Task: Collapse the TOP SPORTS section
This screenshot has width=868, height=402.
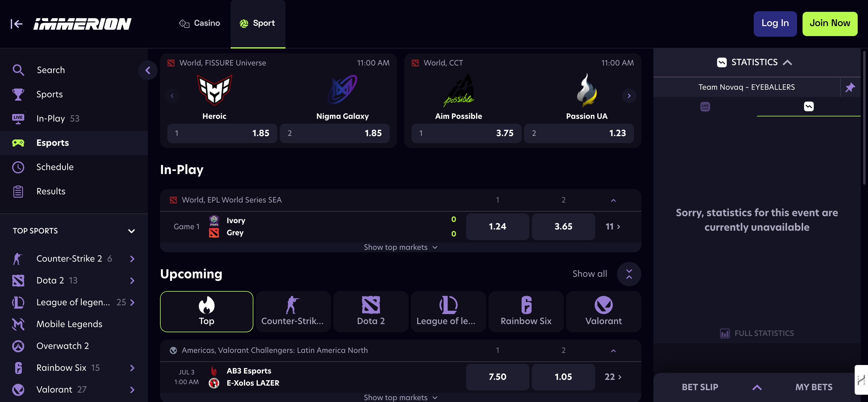Action: click(132, 231)
